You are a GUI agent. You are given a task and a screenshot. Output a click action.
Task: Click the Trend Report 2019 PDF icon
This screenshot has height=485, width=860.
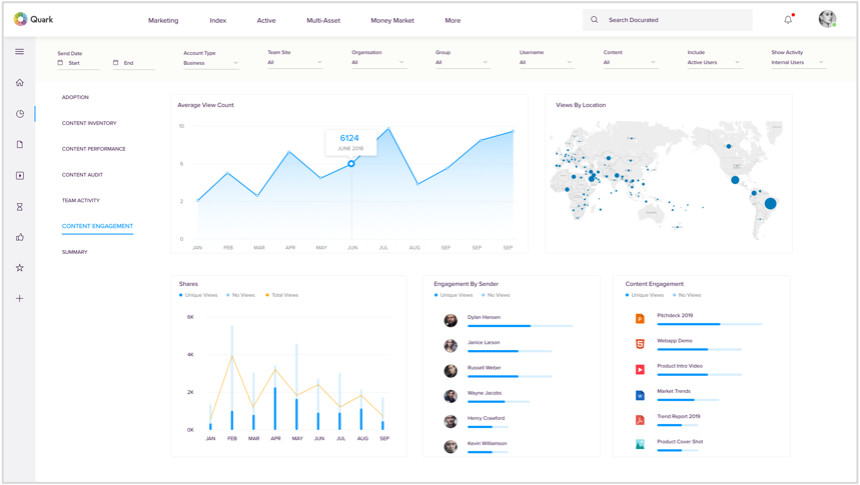[x=640, y=420]
